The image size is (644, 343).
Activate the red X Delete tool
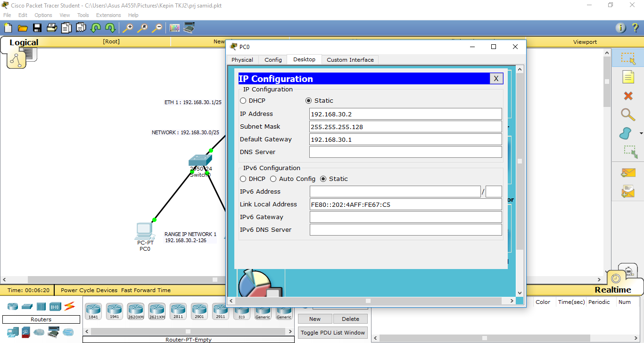628,96
